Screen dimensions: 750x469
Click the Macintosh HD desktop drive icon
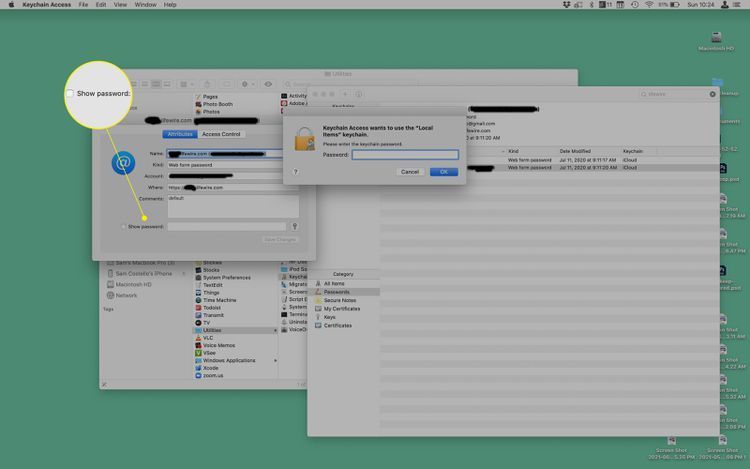(717, 37)
